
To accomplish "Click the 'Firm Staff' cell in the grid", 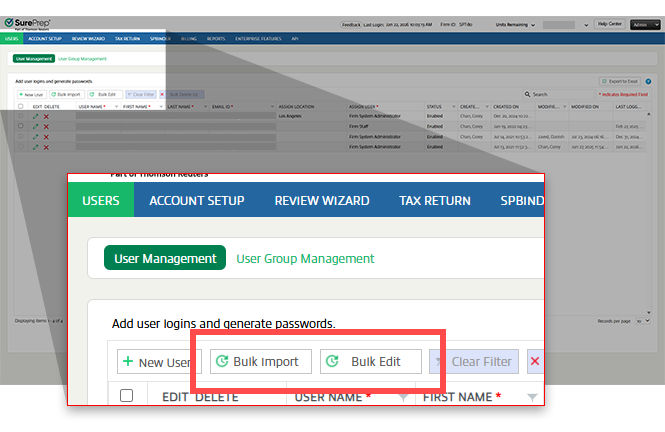I will coord(358,126).
